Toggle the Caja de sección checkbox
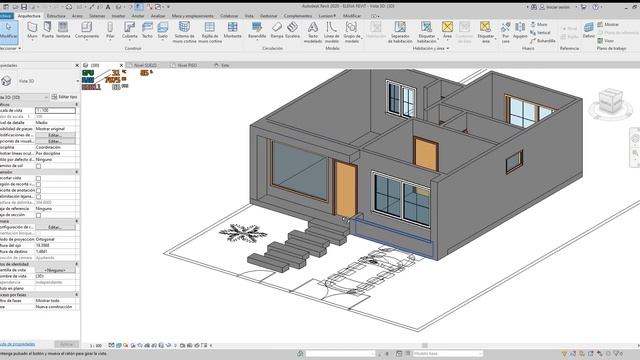The image size is (640, 360). 38,215
